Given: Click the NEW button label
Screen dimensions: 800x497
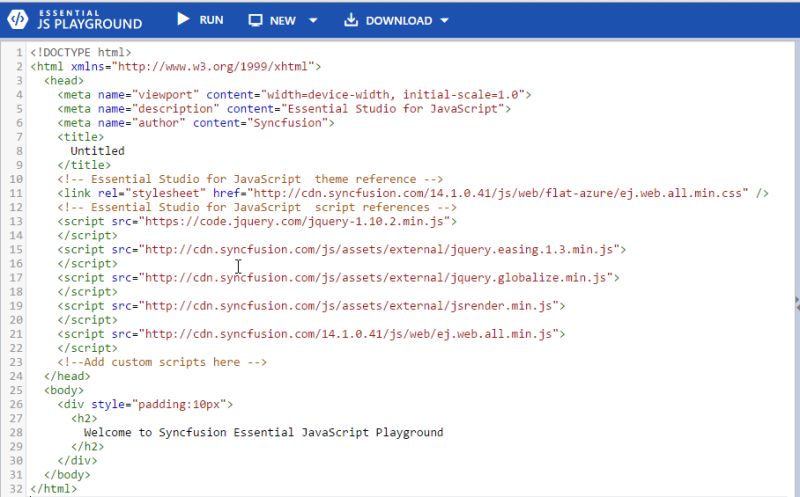Looking at the screenshot, I should coord(283,20).
